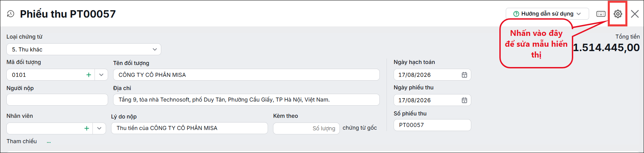Click the Địa chỉ address field
Image resolution: width=644 pixels, height=153 pixels.
[x=246, y=100]
